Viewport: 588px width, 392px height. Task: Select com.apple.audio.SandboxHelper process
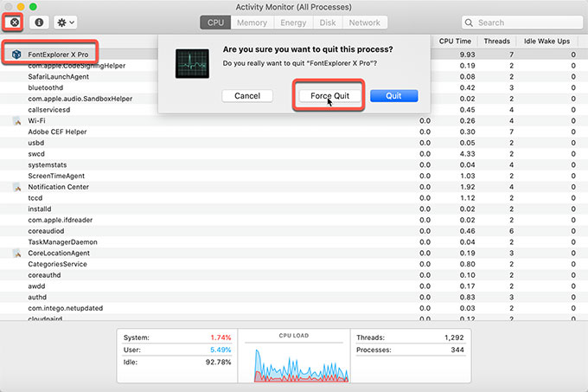click(80, 99)
